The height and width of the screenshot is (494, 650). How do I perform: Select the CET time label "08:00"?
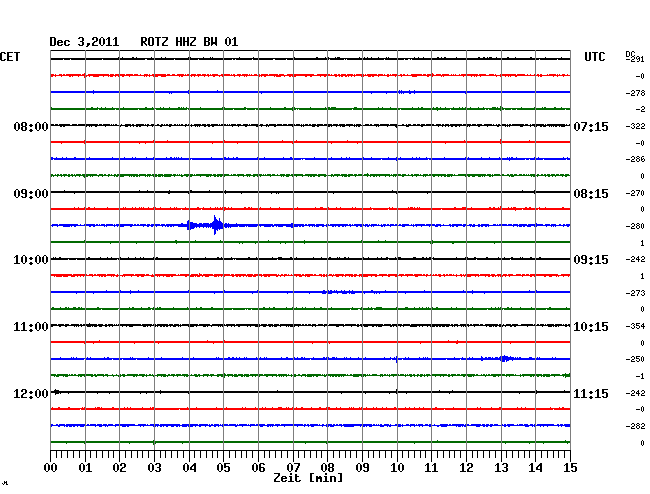[x=31, y=127]
